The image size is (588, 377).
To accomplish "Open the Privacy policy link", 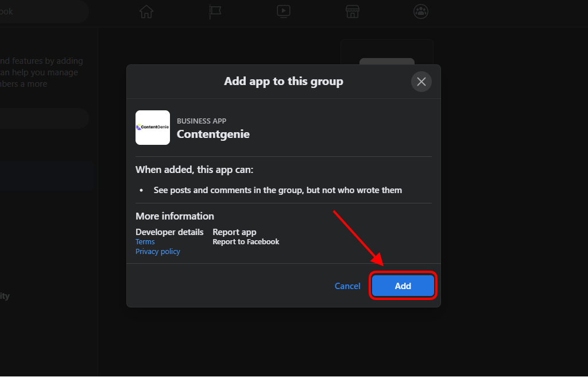I will (158, 252).
